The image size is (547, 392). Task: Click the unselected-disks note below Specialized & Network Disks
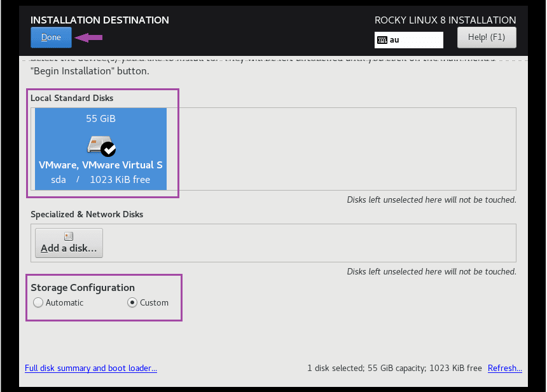point(431,271)
